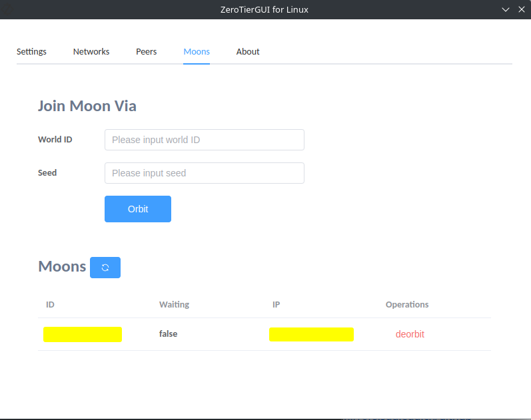Image resolution: width=531 pixels, height=420 pixels.
Task: Click the Operations column header
Action: (x=407, y=305)
